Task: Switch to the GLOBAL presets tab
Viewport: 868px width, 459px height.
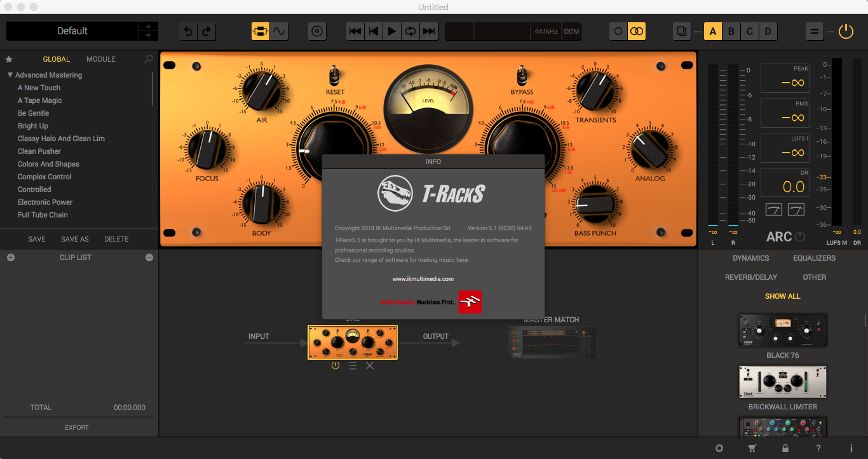Action: [x=57, y=59]
